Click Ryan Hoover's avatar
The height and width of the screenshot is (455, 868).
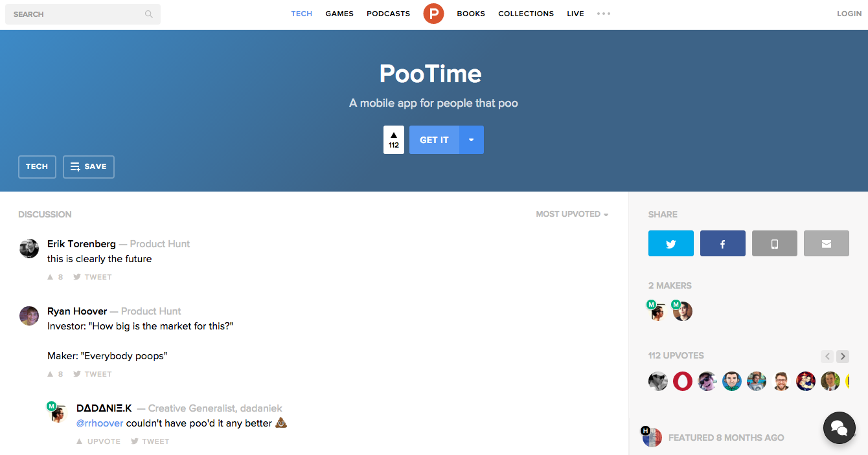[29, 316]
